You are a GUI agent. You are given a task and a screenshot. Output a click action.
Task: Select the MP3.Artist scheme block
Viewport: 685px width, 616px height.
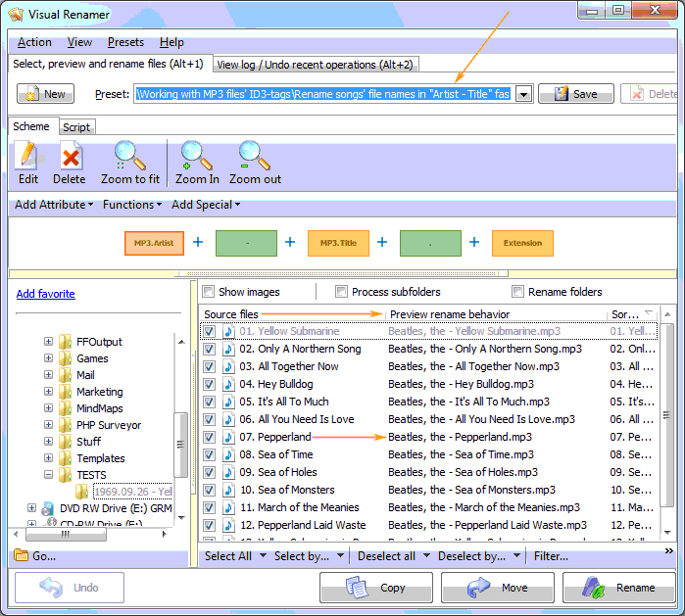pyautogui.click(x=154, y=243)
